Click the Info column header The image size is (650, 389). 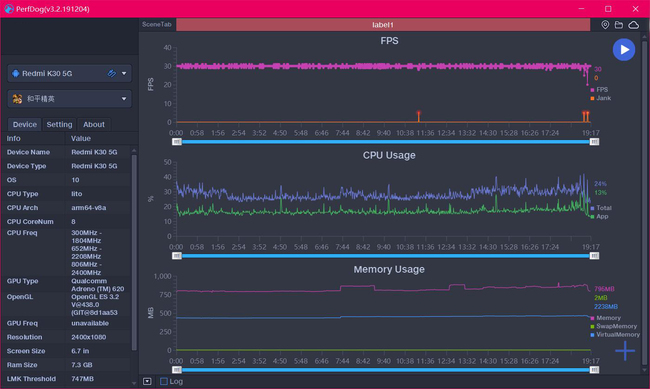13,139
